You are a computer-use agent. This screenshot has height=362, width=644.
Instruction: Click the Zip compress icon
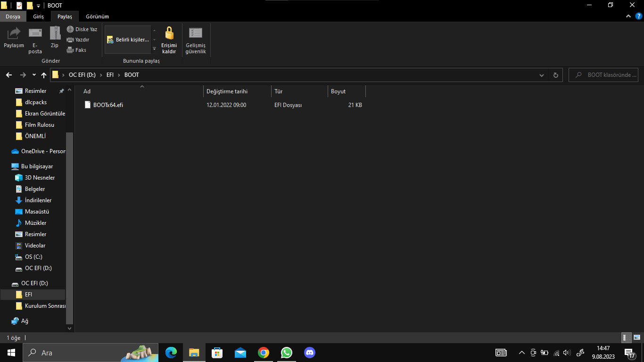click(55, 37)
